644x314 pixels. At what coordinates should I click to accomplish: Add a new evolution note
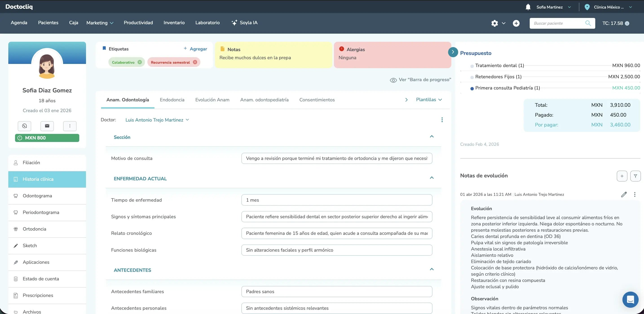(x=622, y=176)
